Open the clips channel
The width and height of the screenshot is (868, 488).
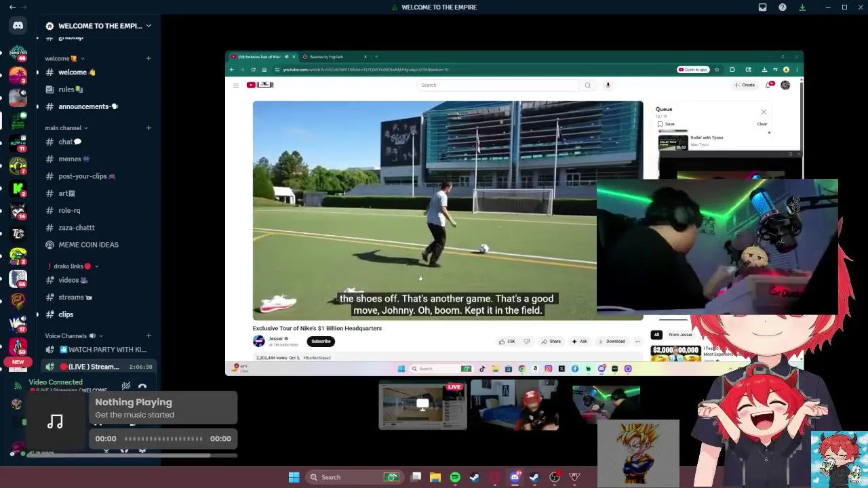[x=98, y=314]
